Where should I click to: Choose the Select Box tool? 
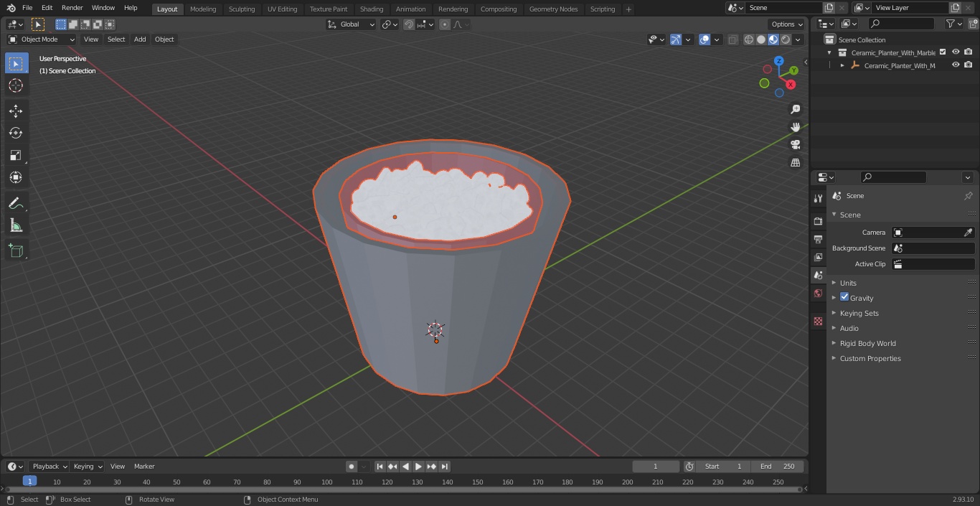16,63
